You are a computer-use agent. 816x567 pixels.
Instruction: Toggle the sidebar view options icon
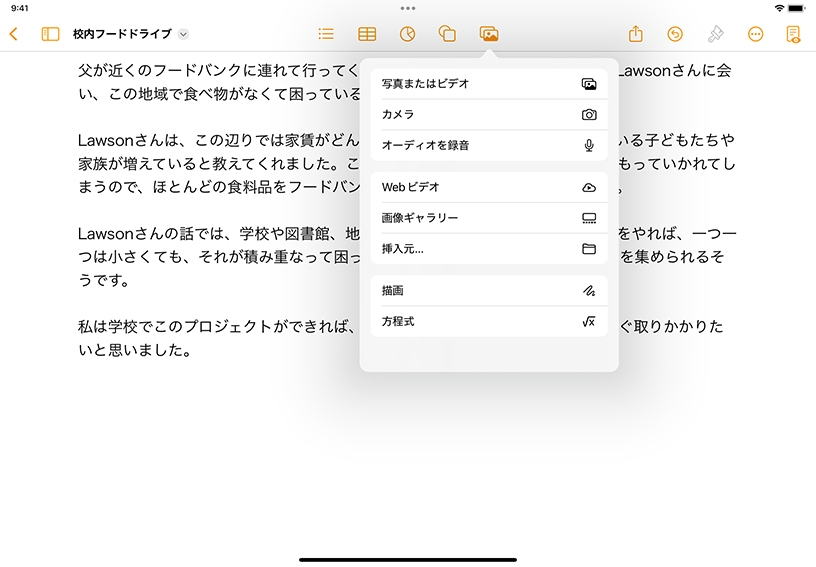[50, 34]
